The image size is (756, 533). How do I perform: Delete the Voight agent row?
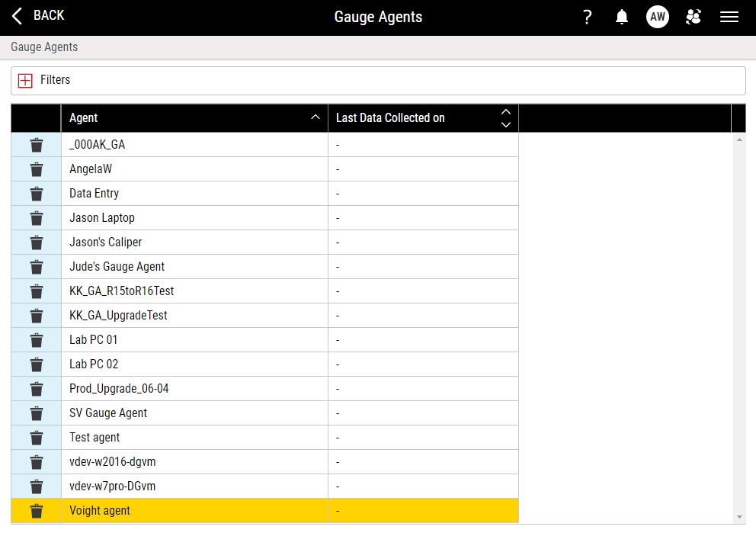click(36, 511)
